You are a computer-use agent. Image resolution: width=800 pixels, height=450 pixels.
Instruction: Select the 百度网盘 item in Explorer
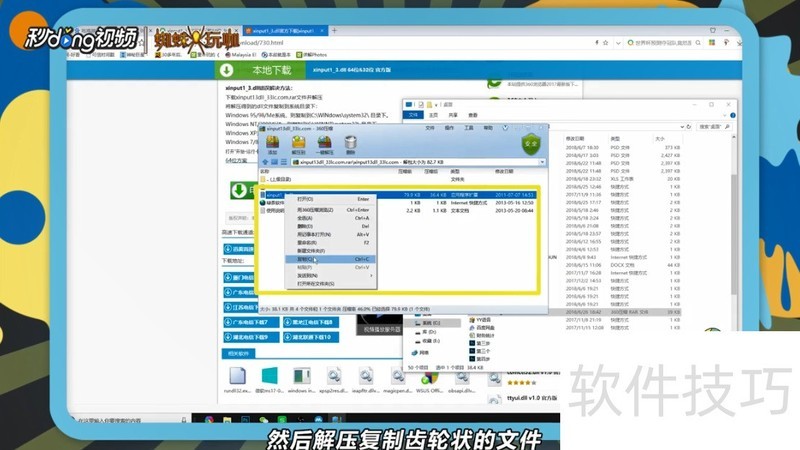tap(482, 328)
